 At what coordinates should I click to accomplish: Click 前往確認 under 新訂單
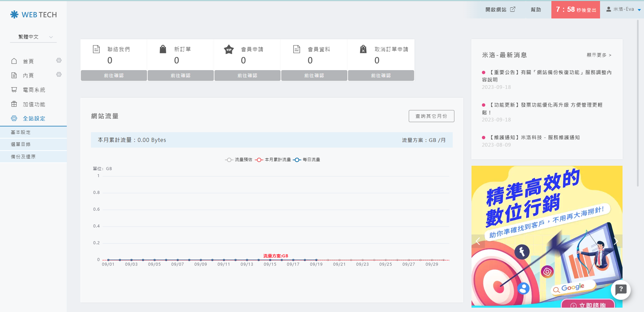[x=181, y=75]
